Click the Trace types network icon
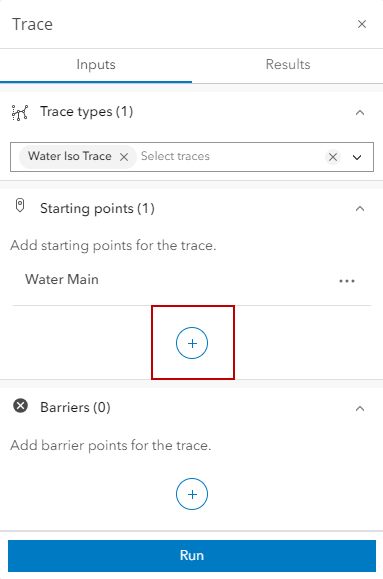383x579 pixels. tap(20, 112)
